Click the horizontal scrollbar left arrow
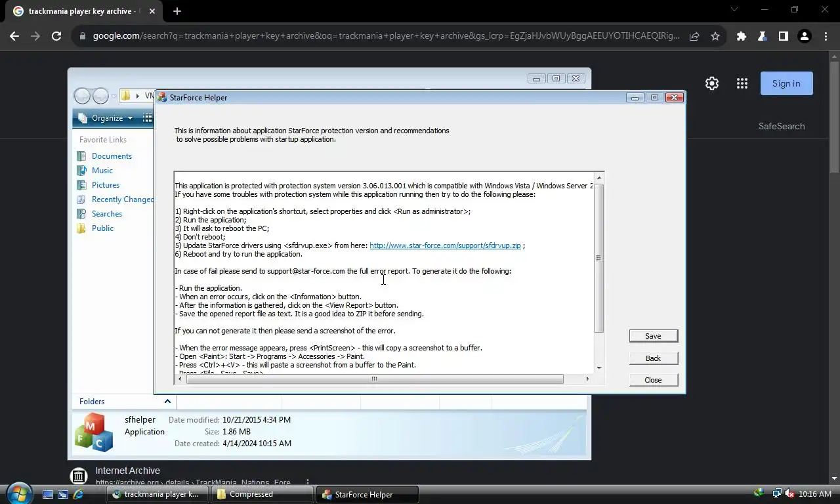 (179, 379)
